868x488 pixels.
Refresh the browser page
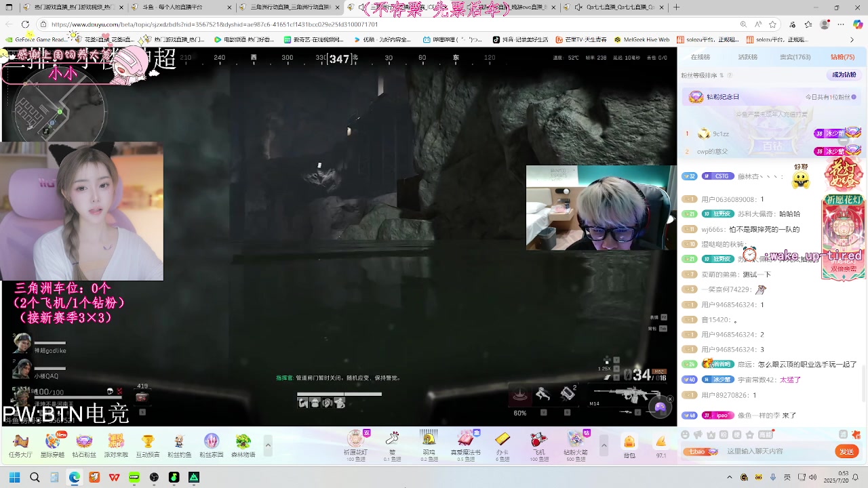click(x=25, y=24)
